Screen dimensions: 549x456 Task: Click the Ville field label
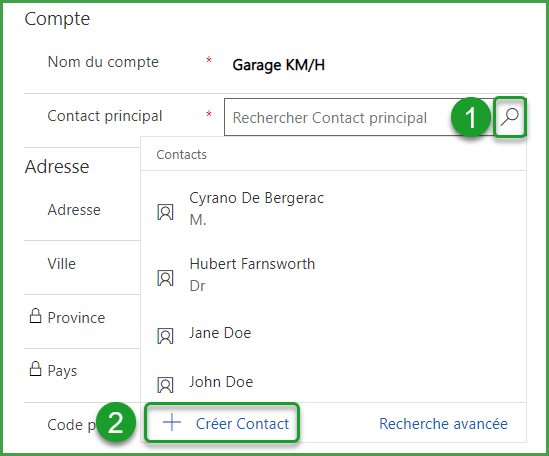tap(62, 264)
